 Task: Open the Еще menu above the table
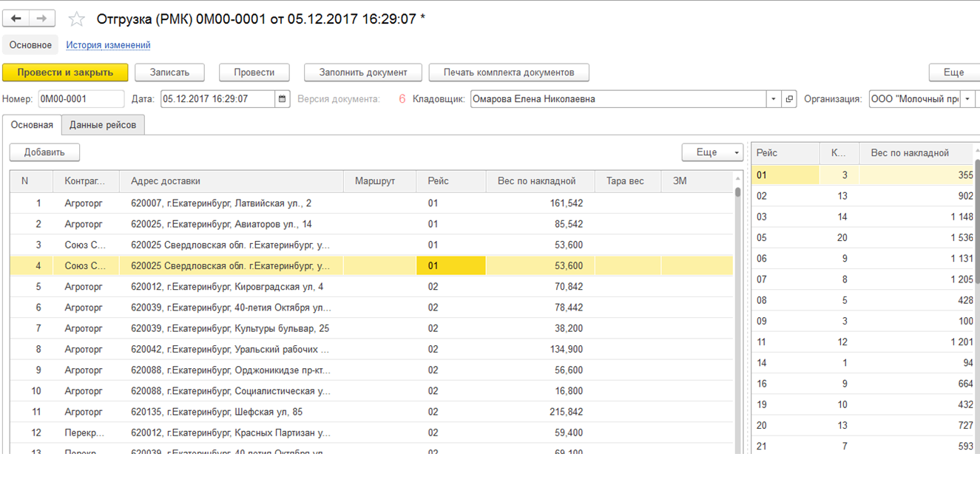coord(712,152)
